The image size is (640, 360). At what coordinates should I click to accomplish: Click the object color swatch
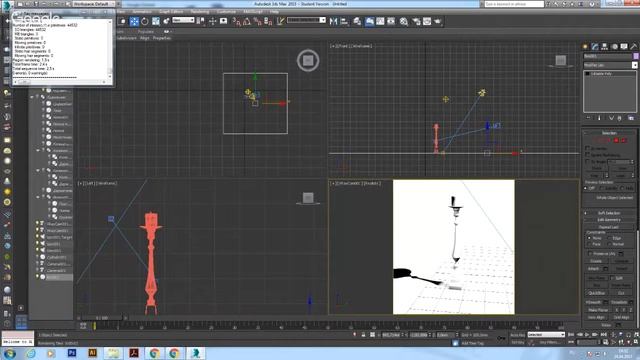tap(636, 56)
